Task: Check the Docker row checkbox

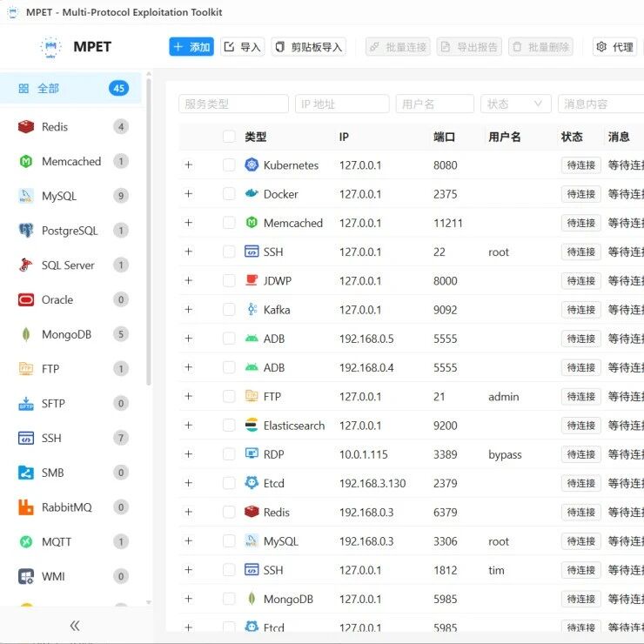Action: click(x=229, y=194)
